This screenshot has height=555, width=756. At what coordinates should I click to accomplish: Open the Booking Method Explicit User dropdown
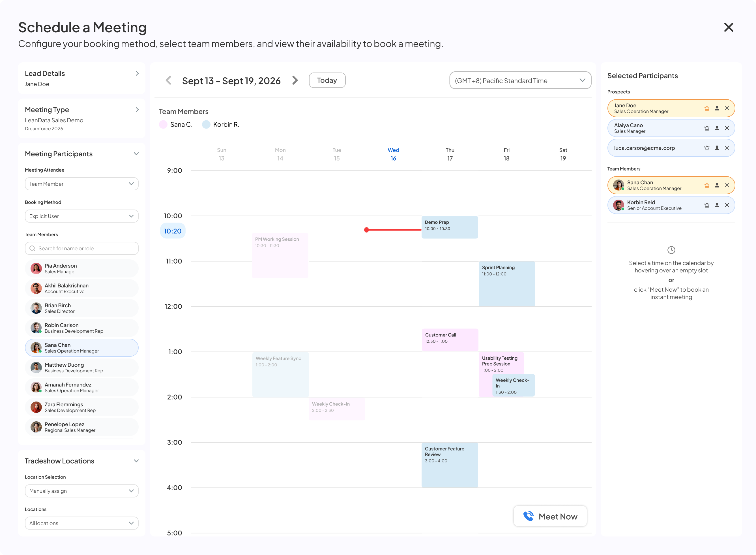[81, 216]
